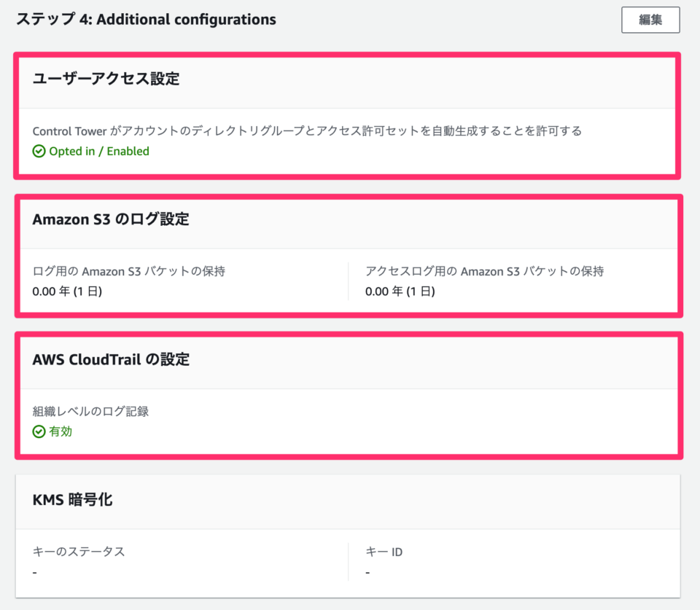
Task: Click the 編集 button to edit configurations
Action: click(650, 20)
